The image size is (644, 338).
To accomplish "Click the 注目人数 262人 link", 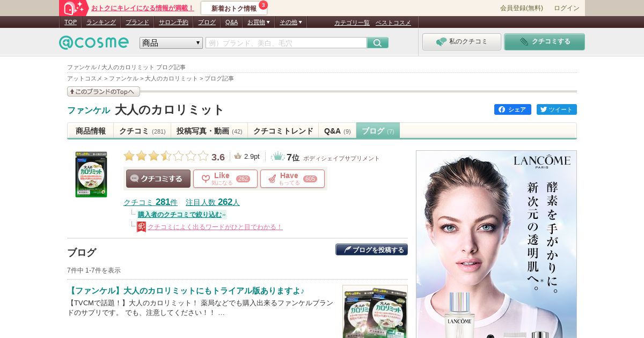I will tap(213, 202).
